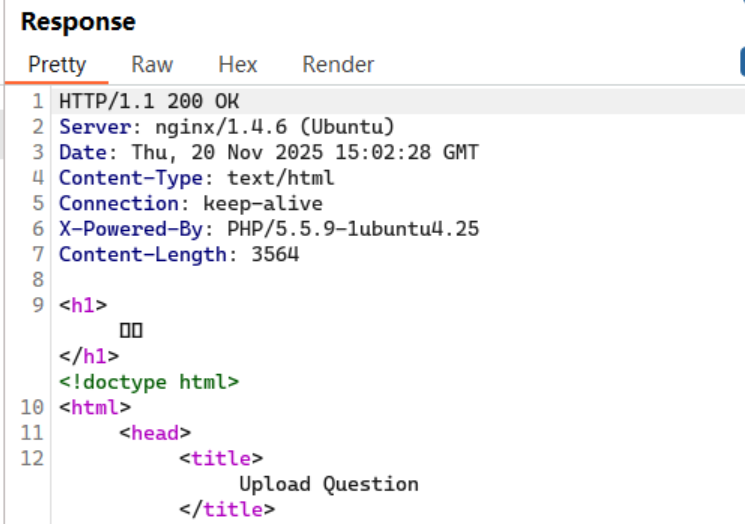Click the text/html header value
This screenshot has width=745, height=524.
pyautogui.click(x=280, y=178)
